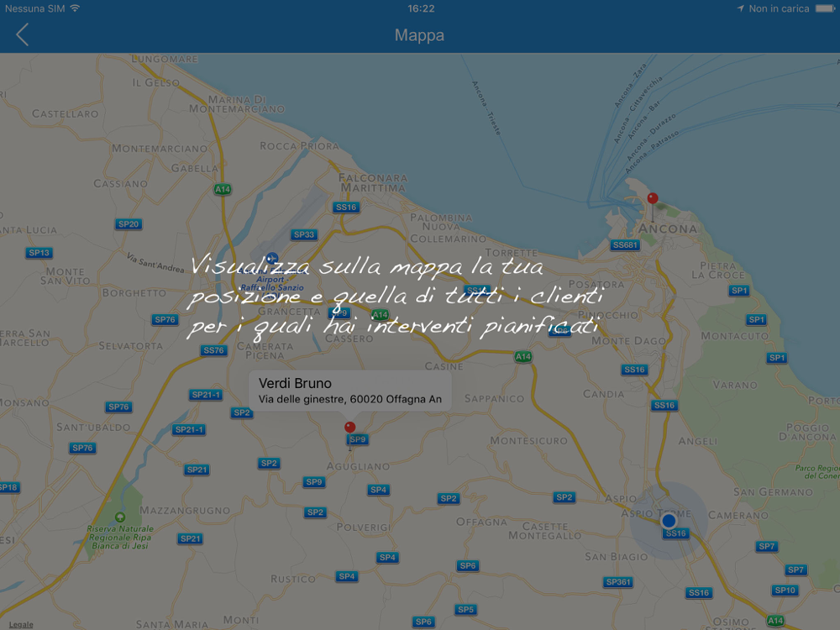Tap the Cassiano label
This screenshot has height=630, width=840.
tap(120, 183)
